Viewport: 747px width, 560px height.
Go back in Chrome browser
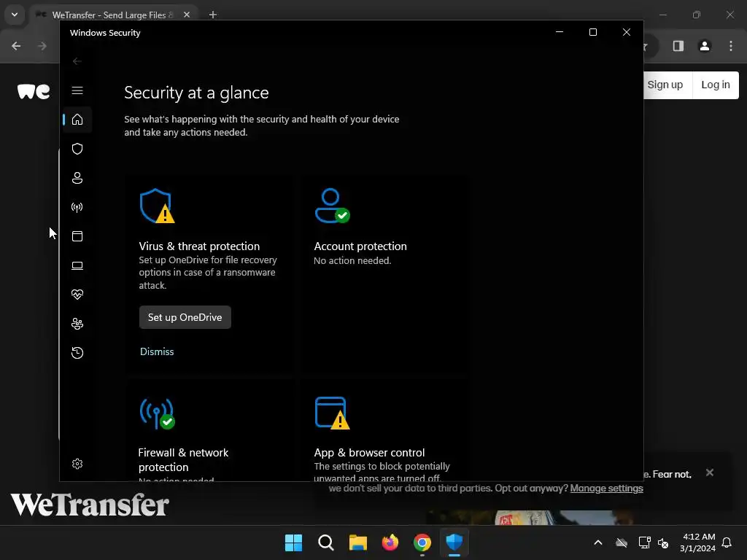click(16, 46)
